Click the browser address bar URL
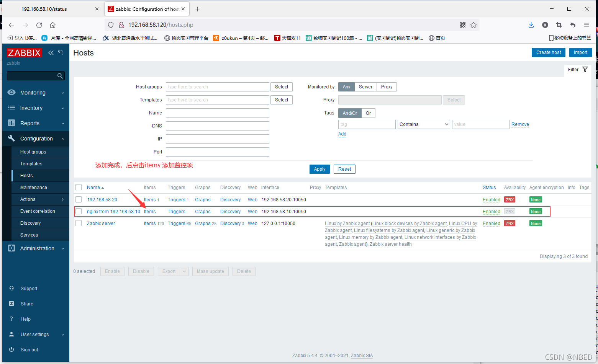Viewport: 598px width, 364px height. pyautogui.click(x=161, y=25)
